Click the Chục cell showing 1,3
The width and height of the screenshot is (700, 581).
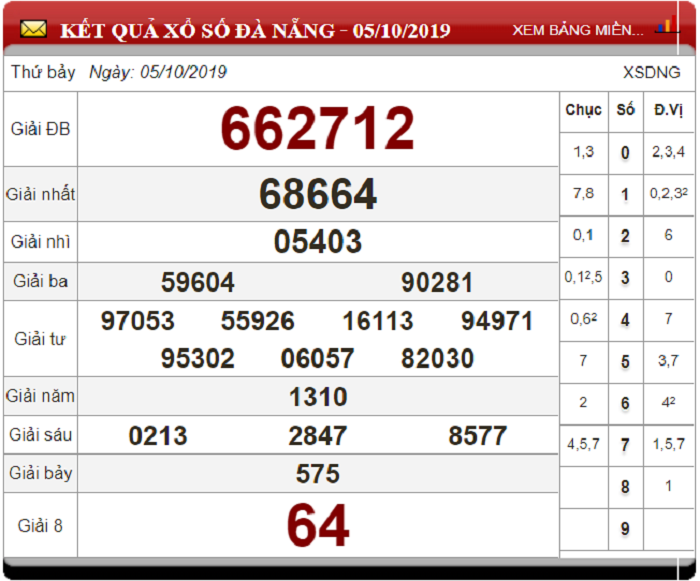583,152
